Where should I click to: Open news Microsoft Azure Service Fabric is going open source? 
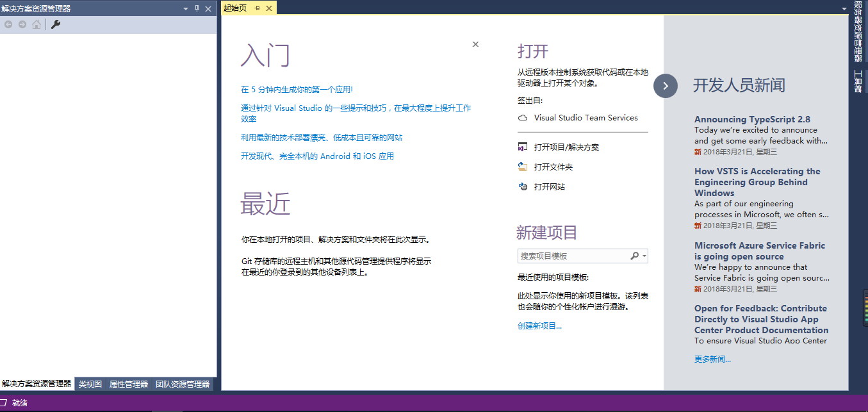click(x=760, y=251)
